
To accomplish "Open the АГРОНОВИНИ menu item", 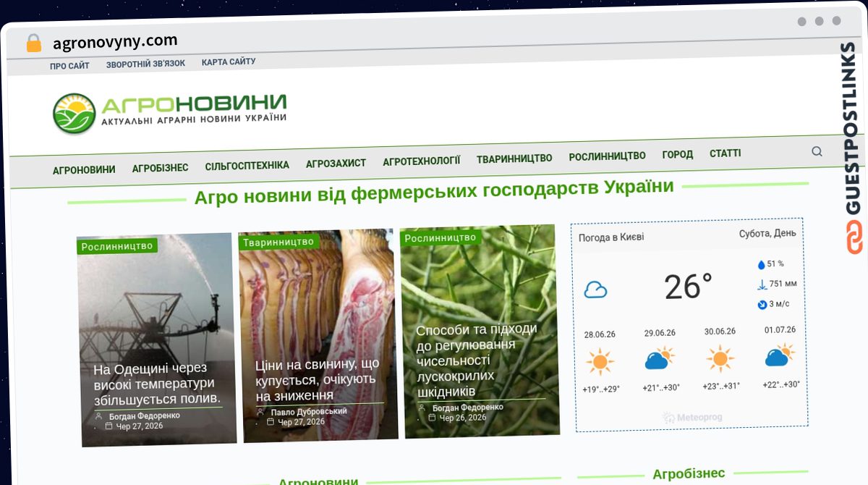I will click(x=84, y=170).
